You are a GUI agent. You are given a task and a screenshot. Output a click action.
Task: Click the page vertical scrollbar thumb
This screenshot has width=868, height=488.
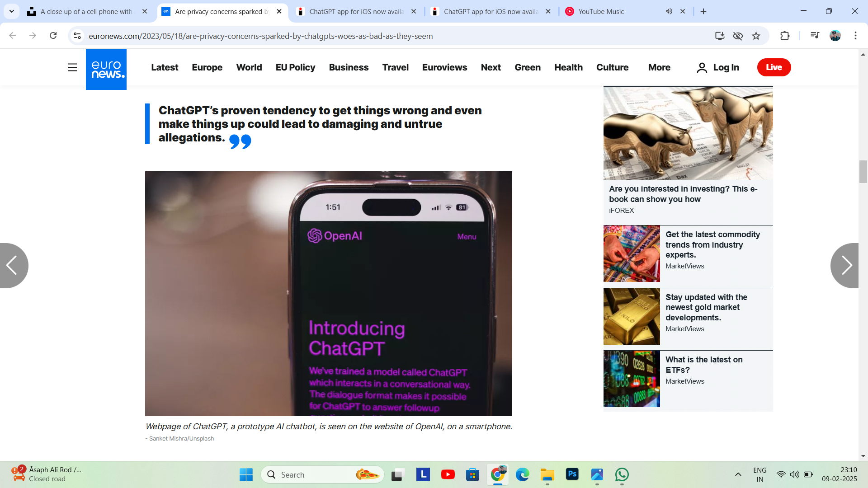pyautogui.click(x=863, y=171)
